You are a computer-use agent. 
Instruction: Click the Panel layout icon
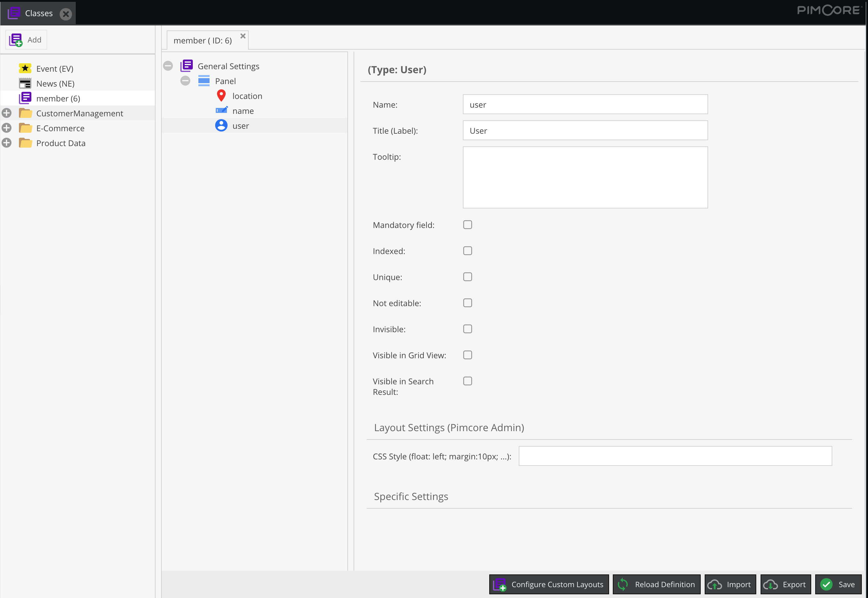point(203,81)
